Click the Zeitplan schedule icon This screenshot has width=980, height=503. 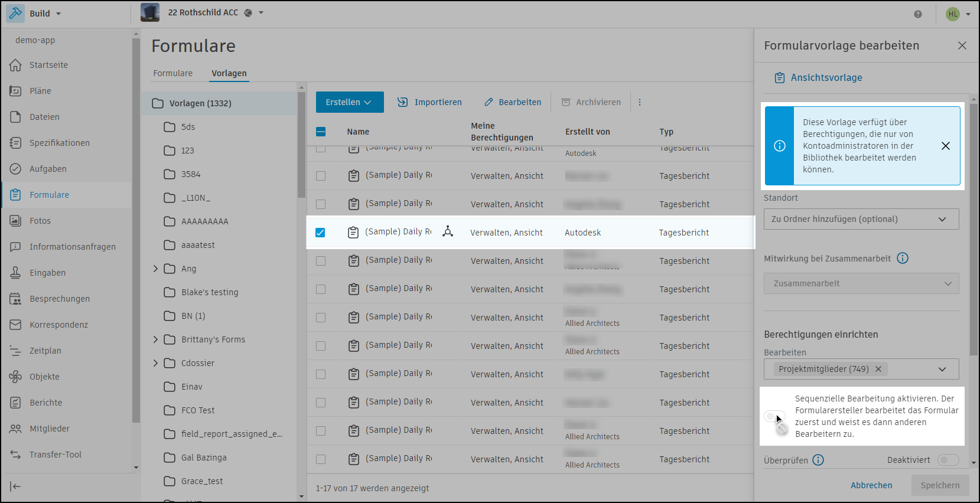click(15, 351)
